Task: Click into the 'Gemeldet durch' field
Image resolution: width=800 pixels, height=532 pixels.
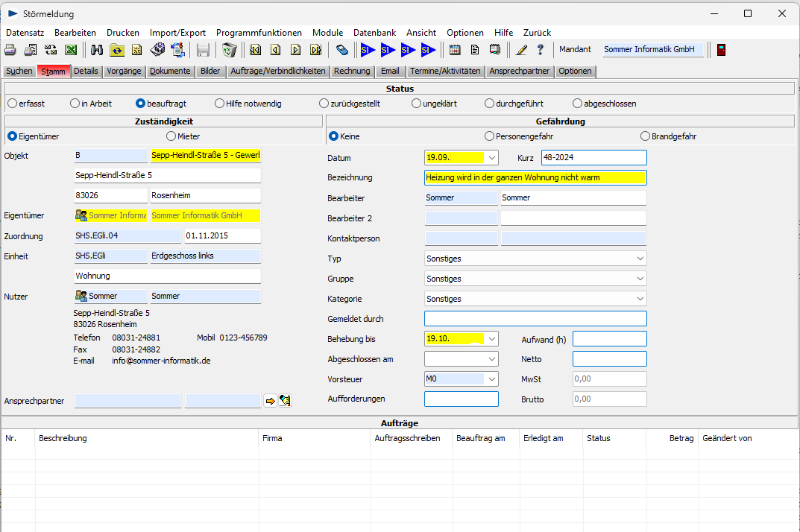Action: (x=535, y=319)
